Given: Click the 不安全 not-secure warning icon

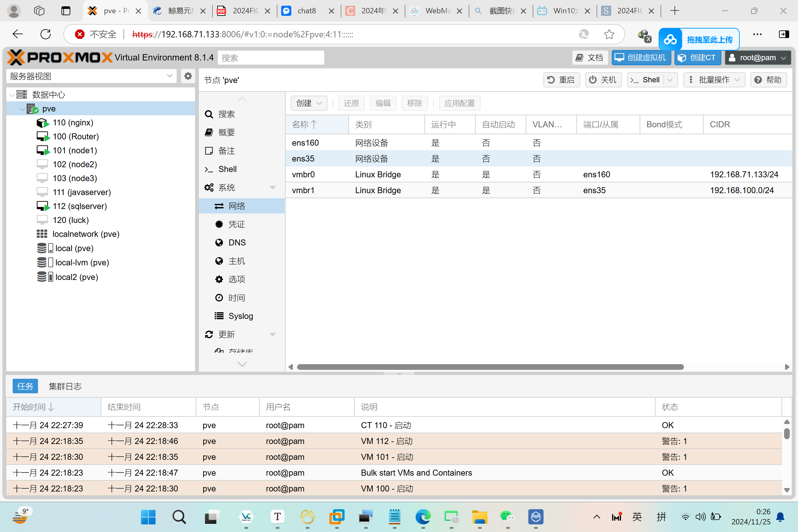Looking at the screenshot, I should (x=80, y=34).
